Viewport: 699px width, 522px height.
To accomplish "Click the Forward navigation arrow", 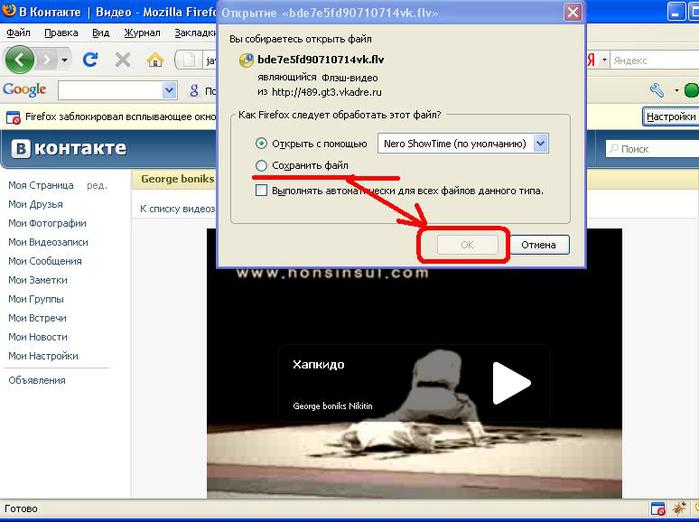I will 47,60.
